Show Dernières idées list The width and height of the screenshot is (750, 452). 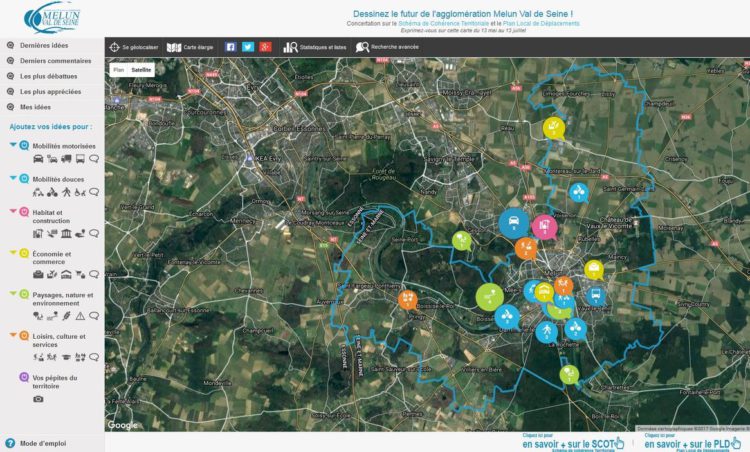coord(44,46)
